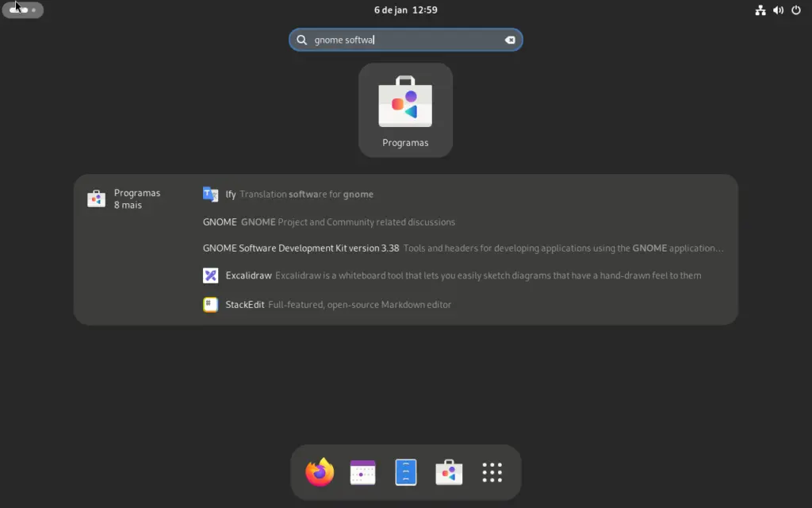Screen dimensions: 812x508
Task: Click the screen recording indicator top left
Action: tap(22, 10)
